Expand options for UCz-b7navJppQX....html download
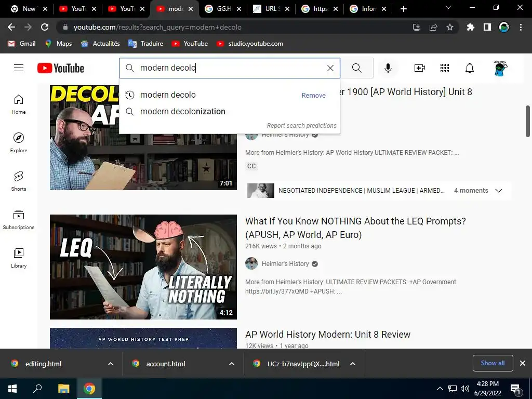The image size is (532, 399). pos(353,364)
